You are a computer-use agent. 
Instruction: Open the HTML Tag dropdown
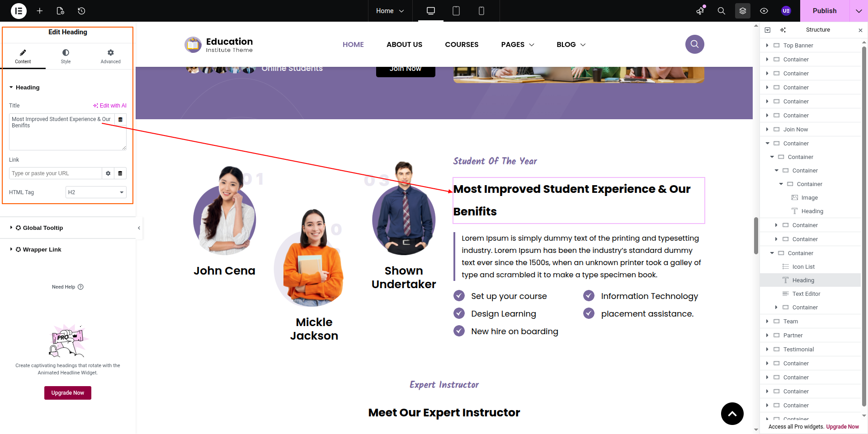coord(96,192)
